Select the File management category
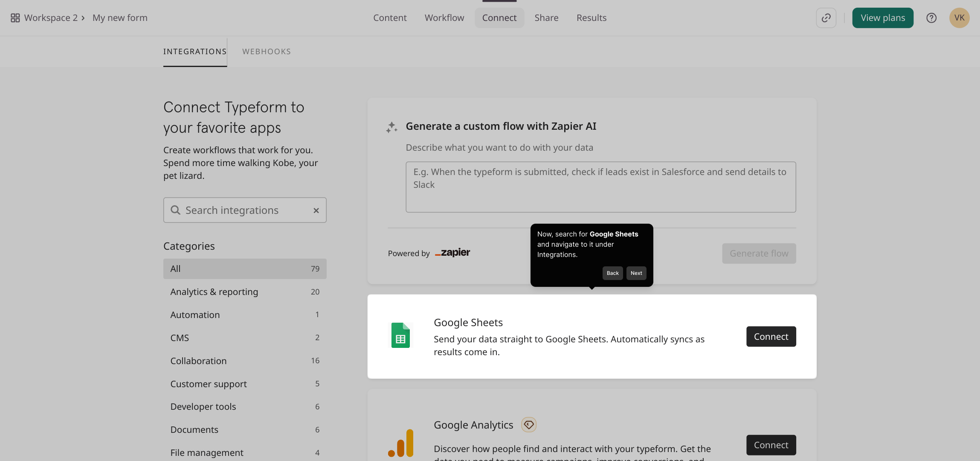The image size is (980, 461). pyautogui.click(x=245, y=452)
